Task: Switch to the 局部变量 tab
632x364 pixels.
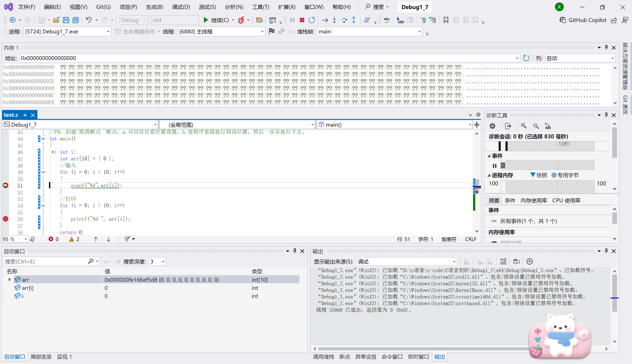Action: [x=41, y=357]
